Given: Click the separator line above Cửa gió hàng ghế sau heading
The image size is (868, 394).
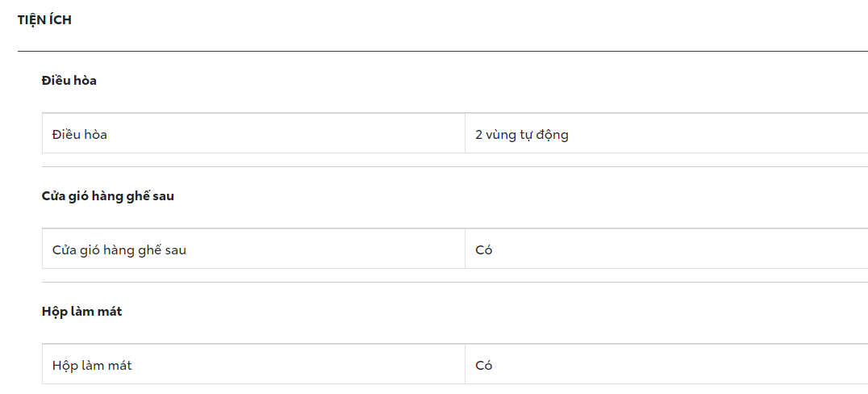Looking at the screenshot, I should [x=455, y=167].
